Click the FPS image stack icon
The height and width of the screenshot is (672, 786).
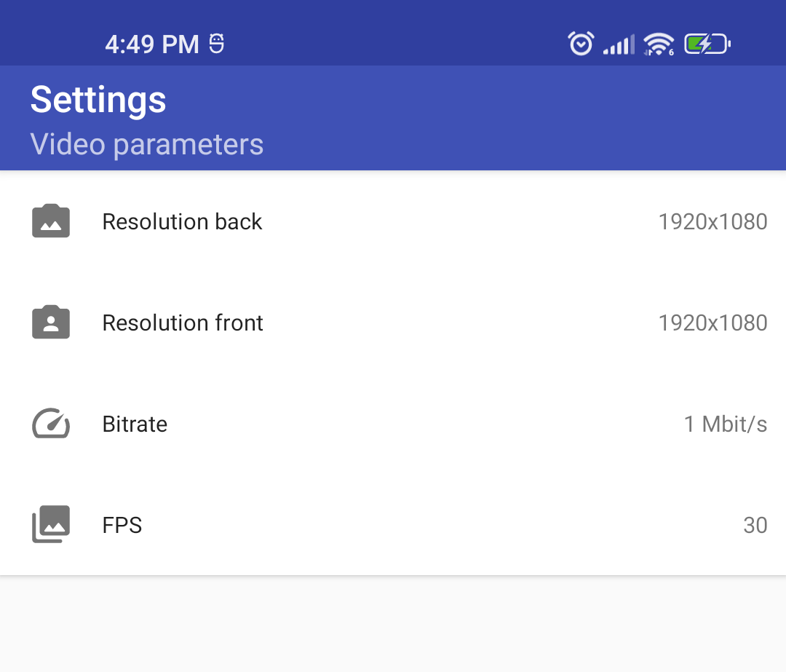point(51,525)
